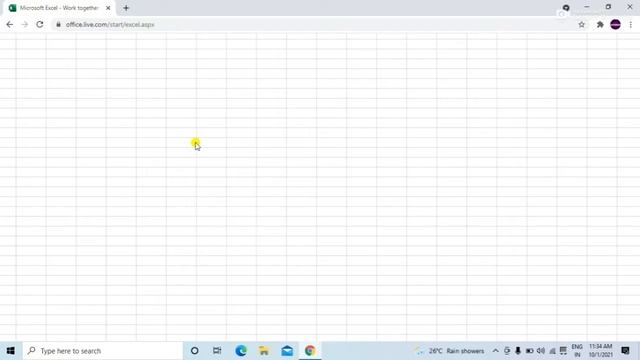
Task: Close the Chrome window
Action: pos(629,7)
